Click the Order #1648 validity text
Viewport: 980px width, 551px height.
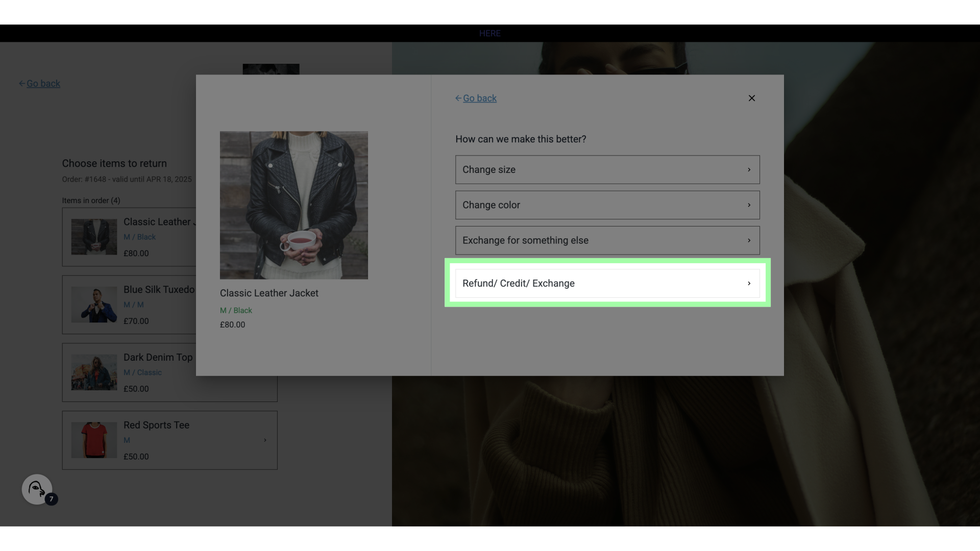pos(127,179)
